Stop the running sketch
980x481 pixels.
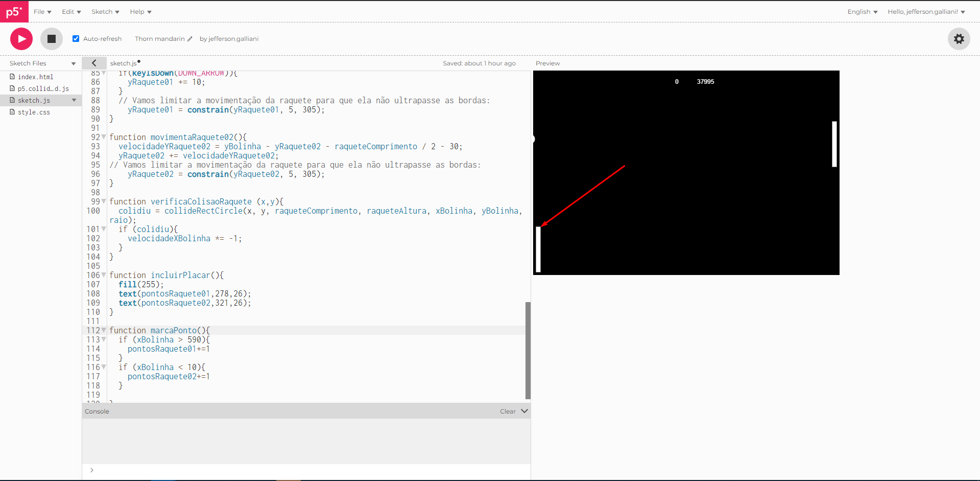[x=52, y=39]
